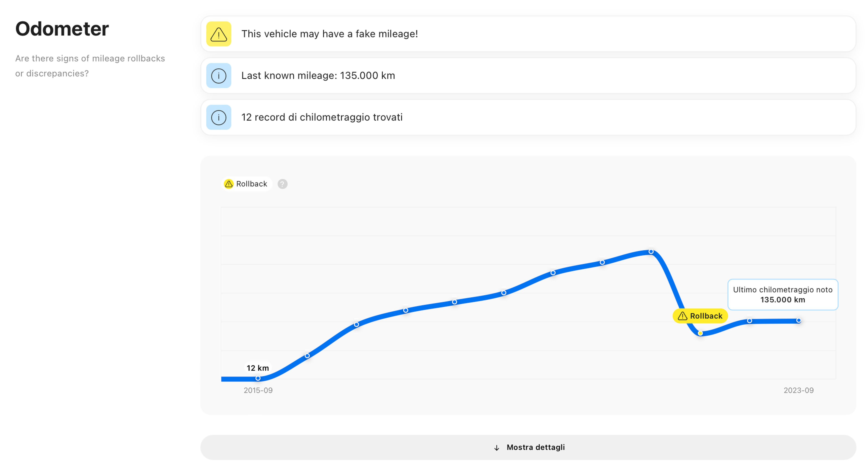868x476 pixels.
Task: Open the fake mileage warning card
Action: tap(528, 34)
